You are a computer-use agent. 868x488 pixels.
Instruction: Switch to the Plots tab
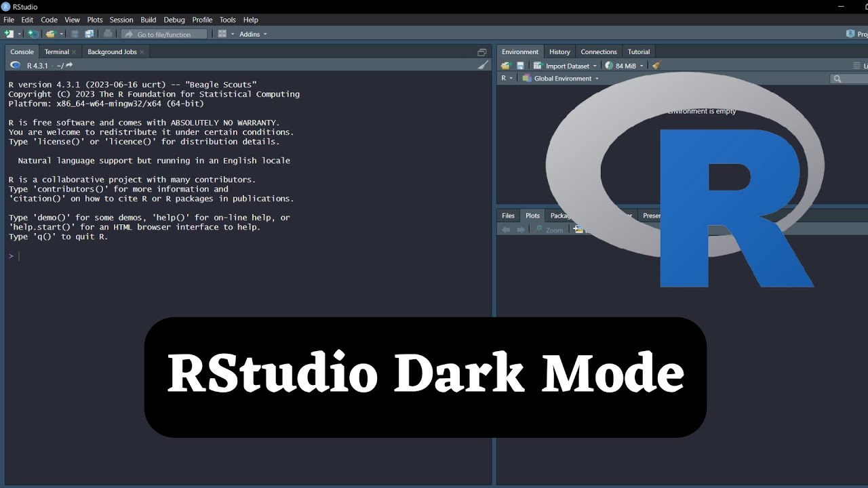coord(533,216)
